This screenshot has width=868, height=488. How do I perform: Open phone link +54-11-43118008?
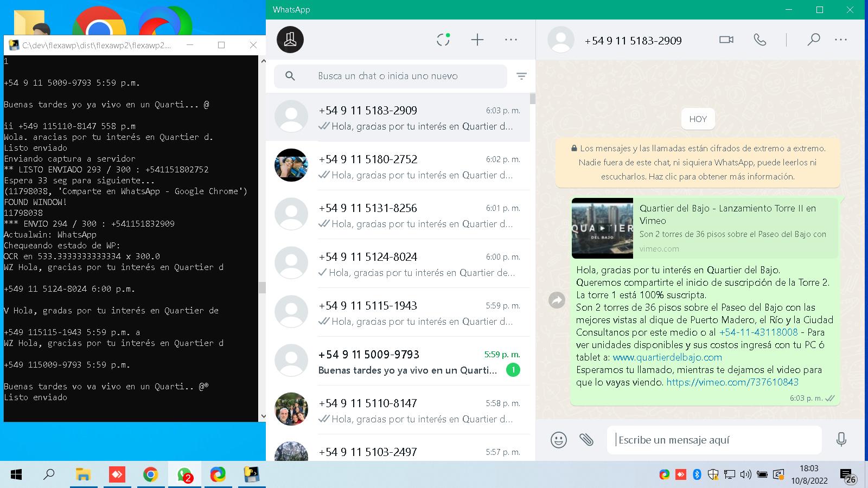pyautogui.click(x=758, y=332)
